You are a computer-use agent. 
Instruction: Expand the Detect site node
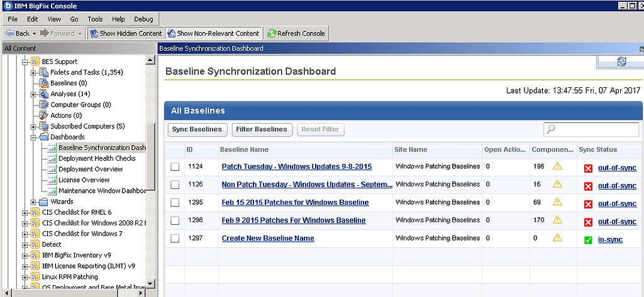click(25, 245)
